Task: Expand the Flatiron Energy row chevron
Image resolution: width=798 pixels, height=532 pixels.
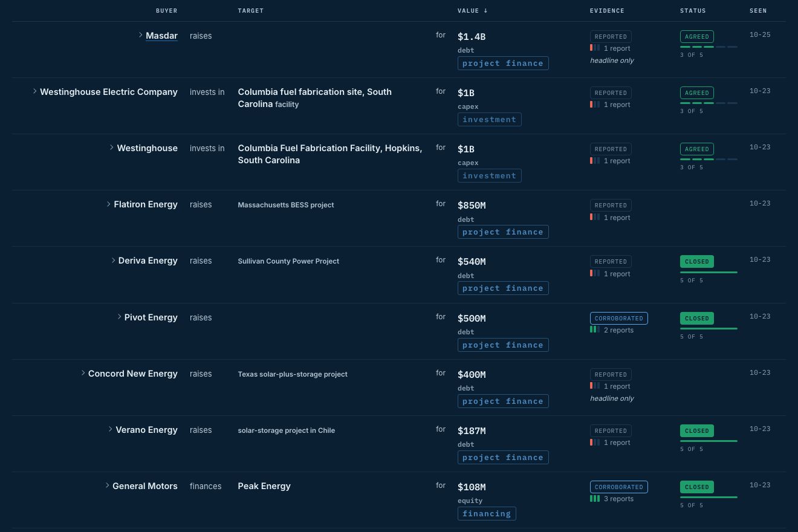Action: coord(109,204)
